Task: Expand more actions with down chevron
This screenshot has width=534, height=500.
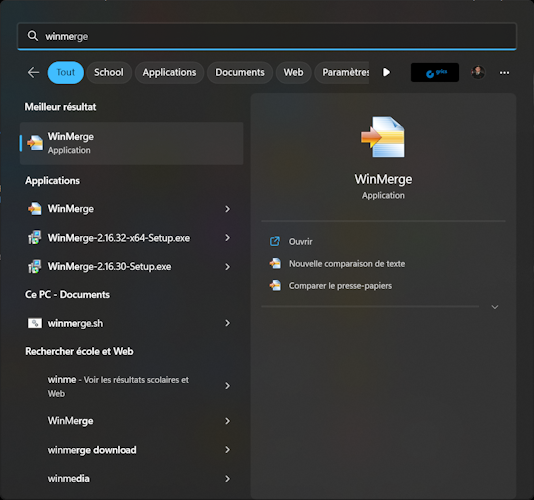Action: point(494,307)
